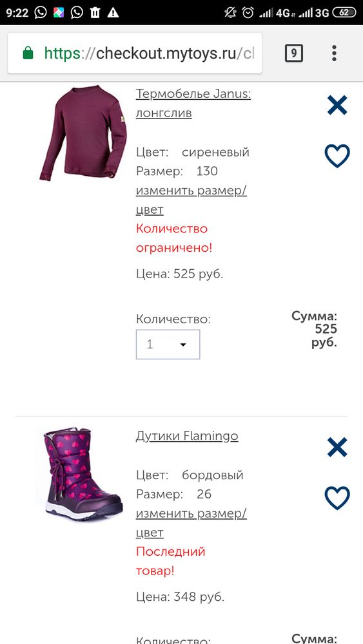
Task: View the maroon longsleeve product image
Action: pyautogui.click(x=83, y=133)
